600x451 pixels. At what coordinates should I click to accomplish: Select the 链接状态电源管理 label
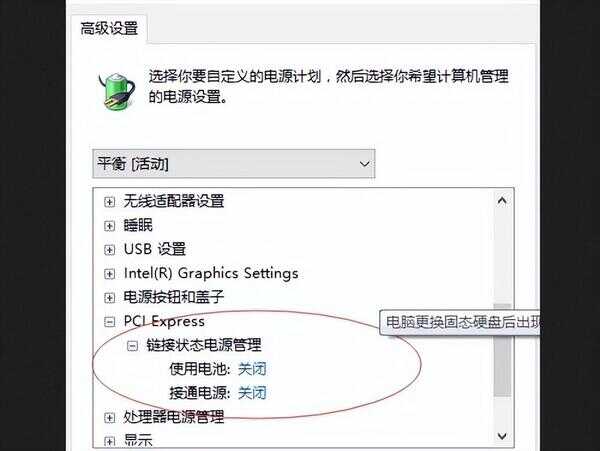[204, 345]
